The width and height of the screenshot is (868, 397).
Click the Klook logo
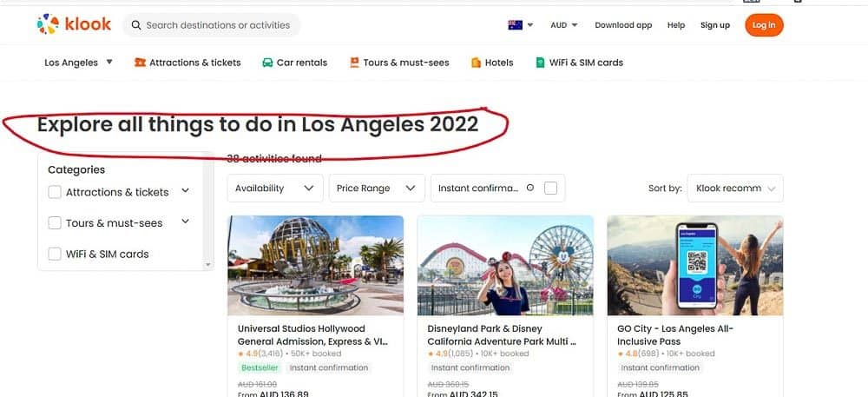pos(74,24)
